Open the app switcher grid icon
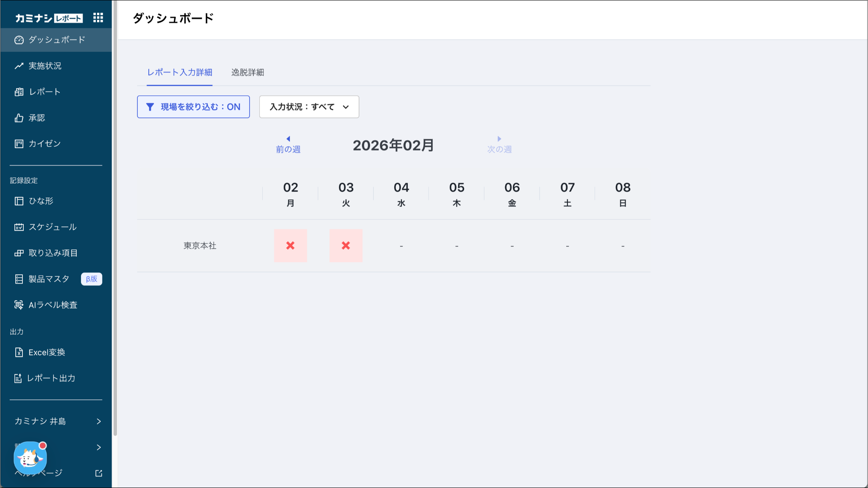 pos(98,17)
